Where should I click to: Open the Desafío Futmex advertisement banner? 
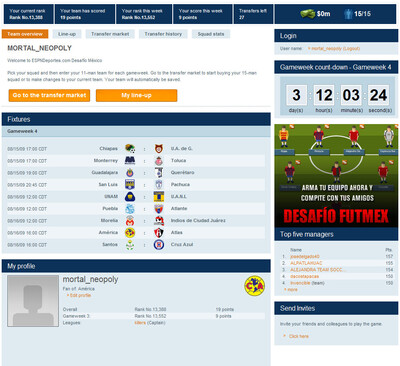point(336,176)
